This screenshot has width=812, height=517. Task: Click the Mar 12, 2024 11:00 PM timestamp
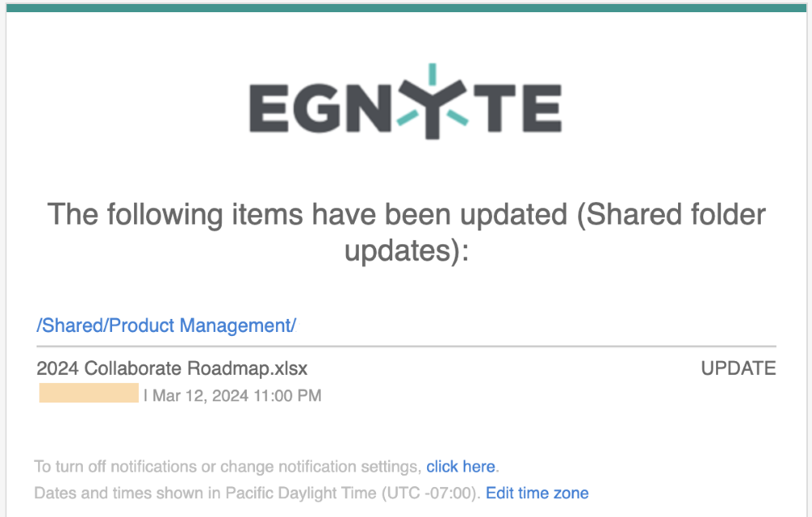tap(237, 396)
